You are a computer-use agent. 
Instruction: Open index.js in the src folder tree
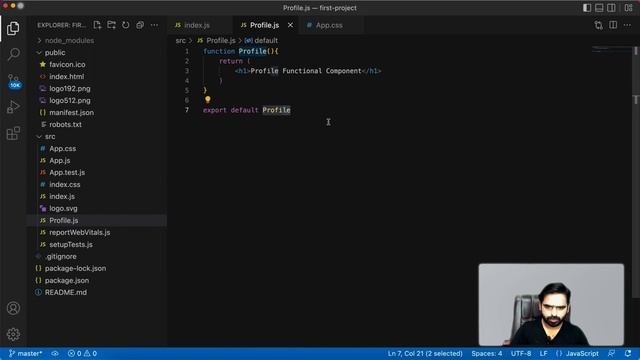(x=97, y=196)
